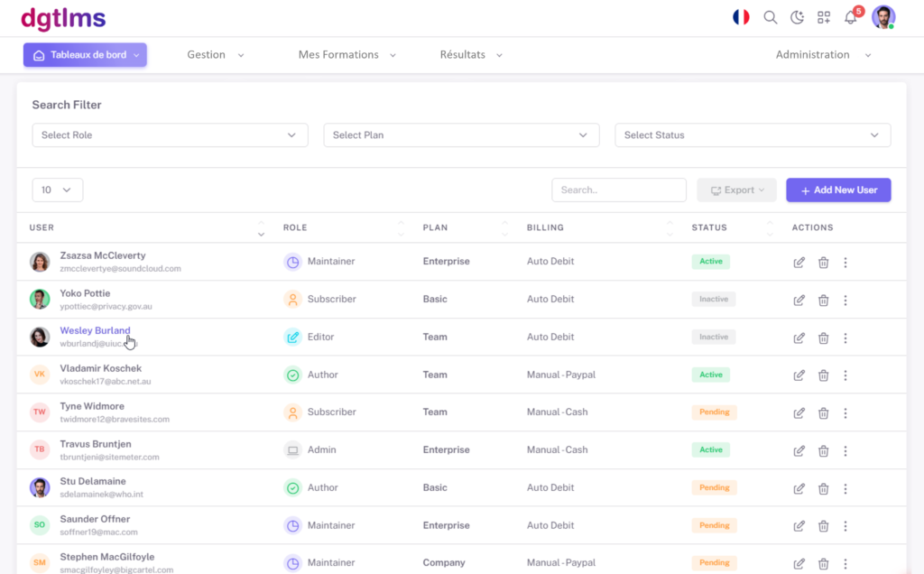Image resolution: width=924 pixels, height=574 pixels.
Task: Click inside the Search field above the table
Action: tap(618, 190)
